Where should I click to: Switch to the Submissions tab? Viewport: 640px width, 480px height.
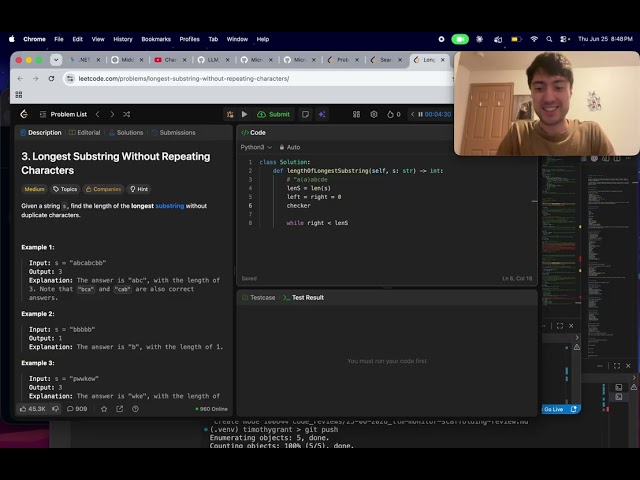(173, 133)
